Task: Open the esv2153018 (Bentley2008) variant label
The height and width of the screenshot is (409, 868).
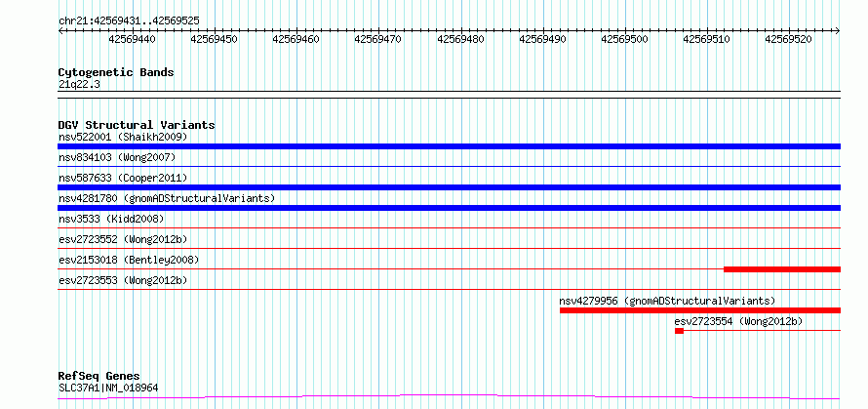Action: pos(129,260)
